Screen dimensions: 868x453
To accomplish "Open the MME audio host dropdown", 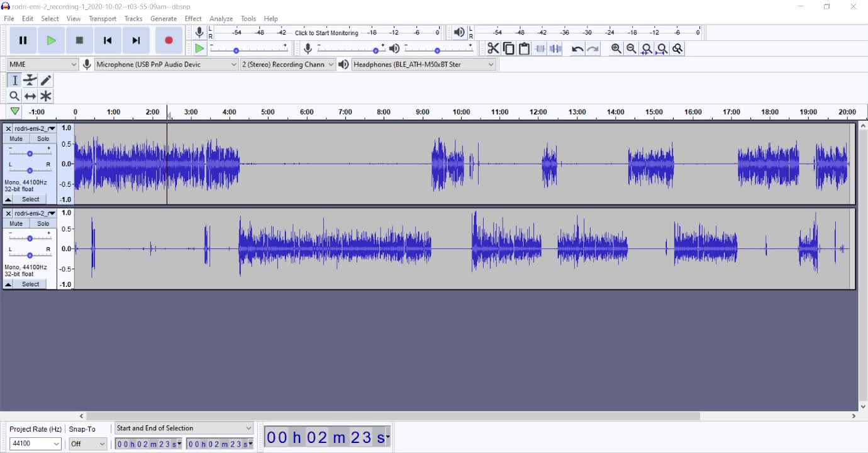I will coord(42,64).
